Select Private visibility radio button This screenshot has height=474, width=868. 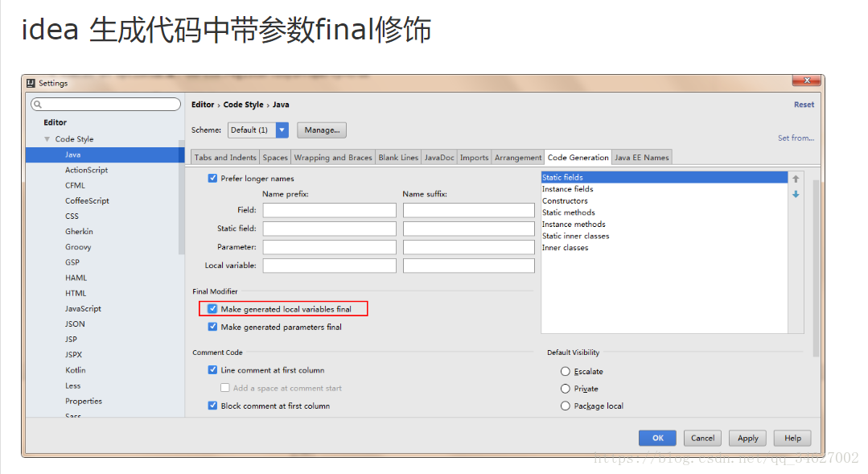[x=566, y=389]
